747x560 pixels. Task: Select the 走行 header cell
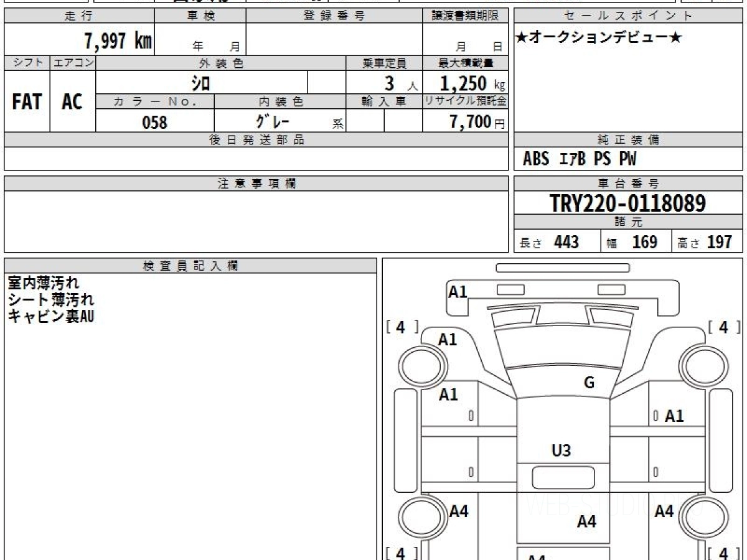click(79, 16)
